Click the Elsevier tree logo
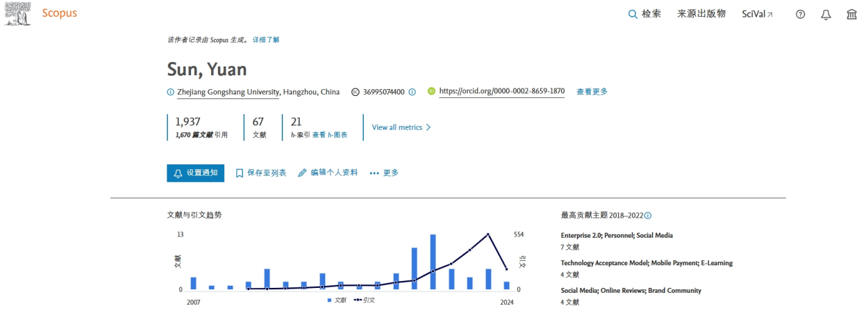Image resolution: width=868 pixels, height=313 pixels. 17,13
